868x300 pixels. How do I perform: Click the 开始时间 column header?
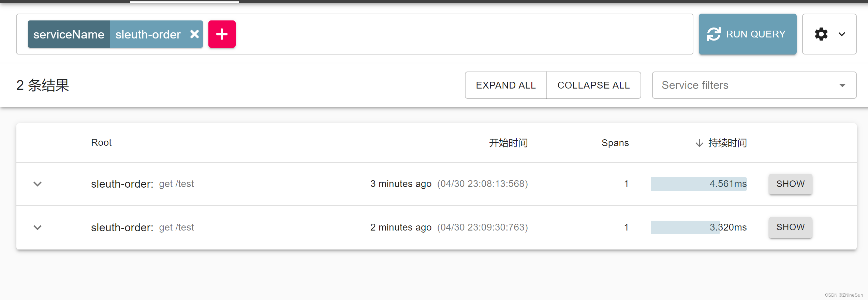click(508, 143)
